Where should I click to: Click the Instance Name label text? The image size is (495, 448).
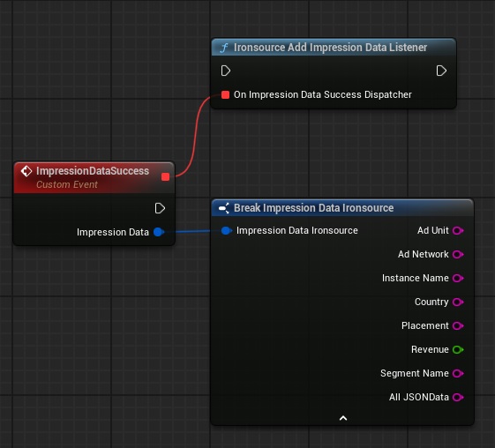click(x=415, y=279)
